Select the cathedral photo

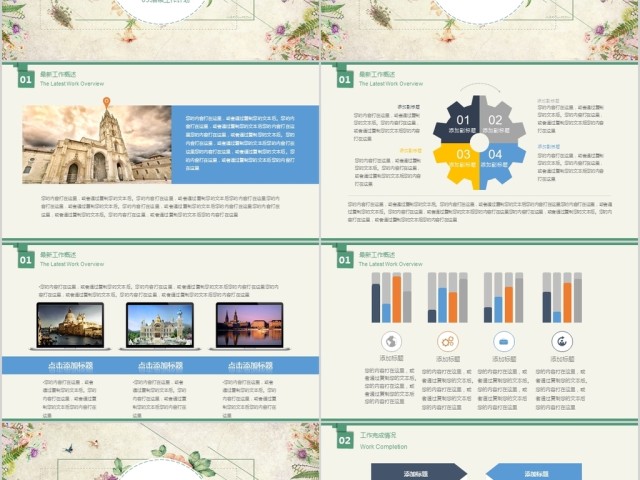pyautogui.click(x=97, y=144)
